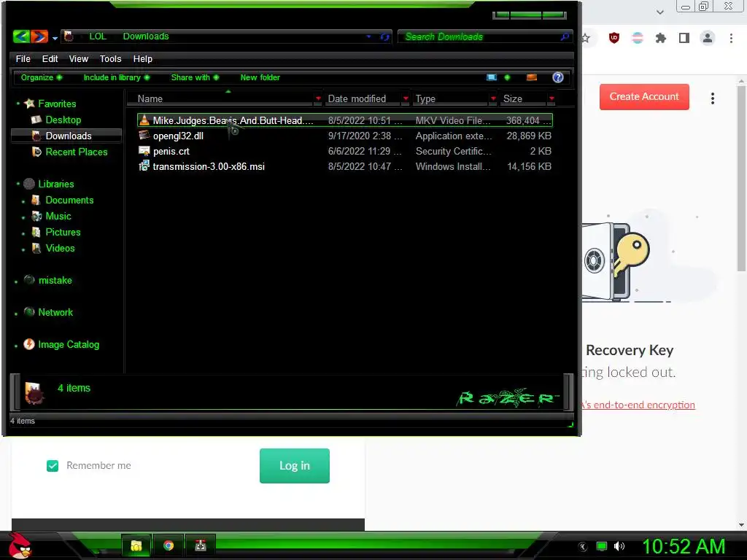Toggle the Remember me checkbox

click(53, 466)
